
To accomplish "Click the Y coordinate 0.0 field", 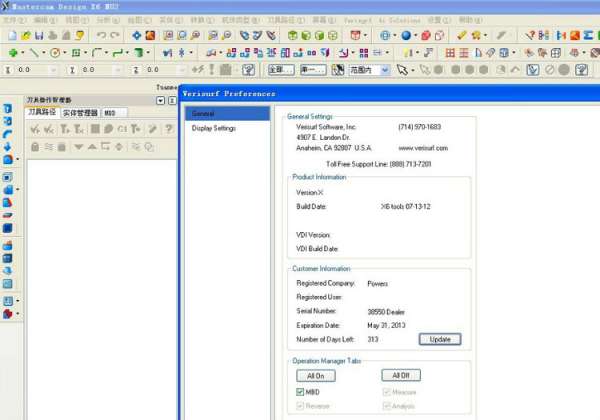I will [97, 70].
